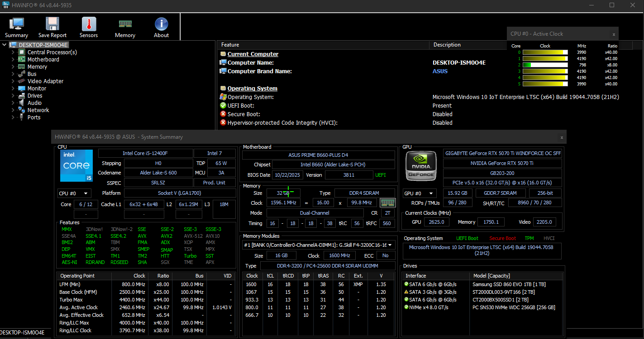
Task: Click the Turbo Max operating point row
Action: (x=146, y=300)
